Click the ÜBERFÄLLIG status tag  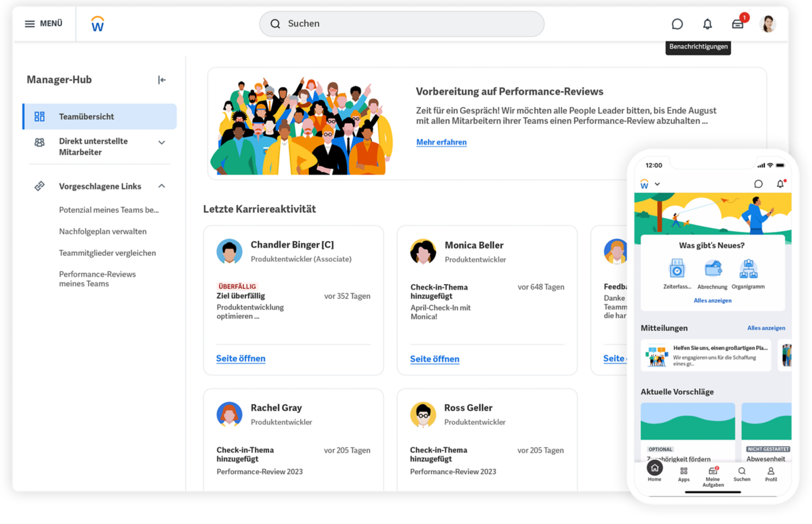pos(237,286)
